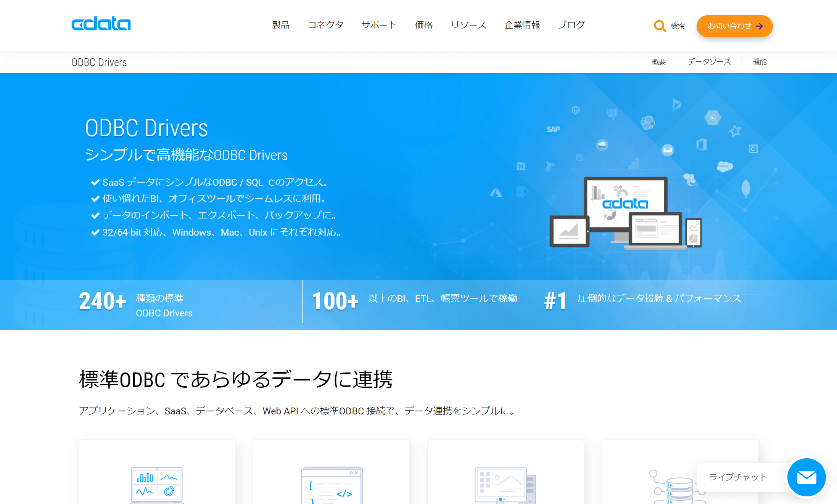The image size is (837, 504).
Task: Click the CData logo in header
Action: tap(101, 24)
